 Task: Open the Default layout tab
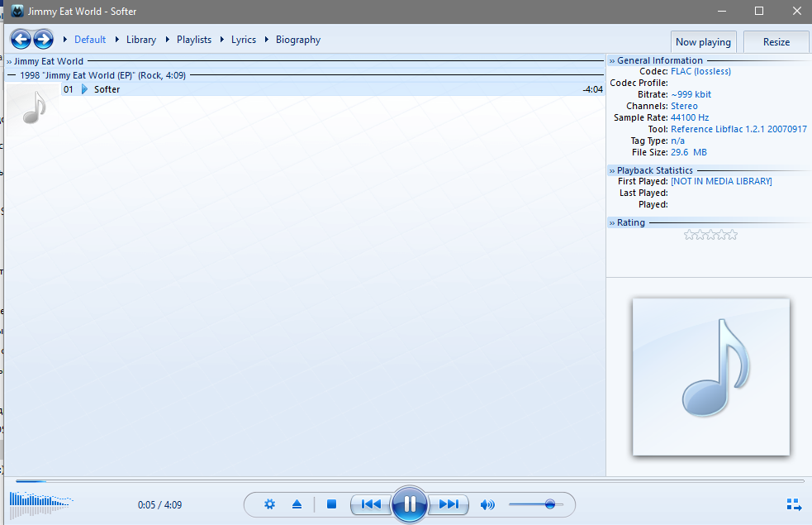90,40
